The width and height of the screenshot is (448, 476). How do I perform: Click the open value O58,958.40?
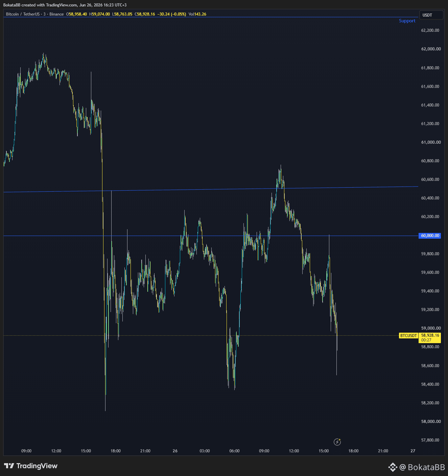tap(76, 14)
